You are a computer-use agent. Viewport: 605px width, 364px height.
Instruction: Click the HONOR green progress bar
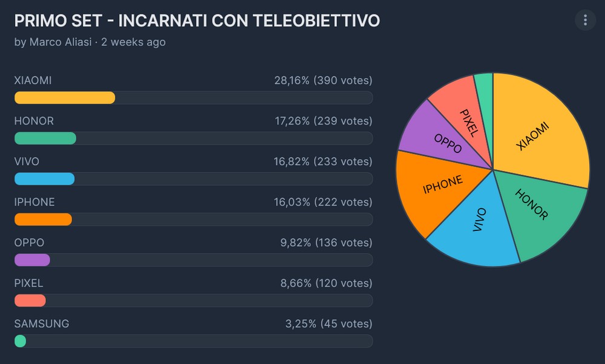(45, 138)
